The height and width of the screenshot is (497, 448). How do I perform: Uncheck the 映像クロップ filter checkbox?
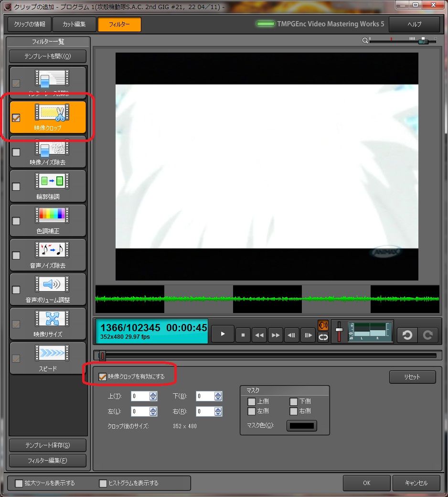click(16, 118)
